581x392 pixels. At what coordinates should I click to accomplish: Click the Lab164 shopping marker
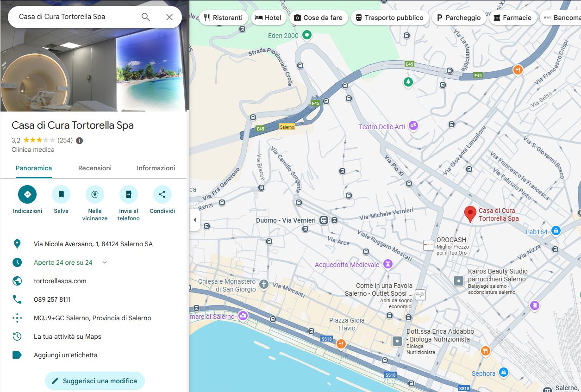pos(556,230)
